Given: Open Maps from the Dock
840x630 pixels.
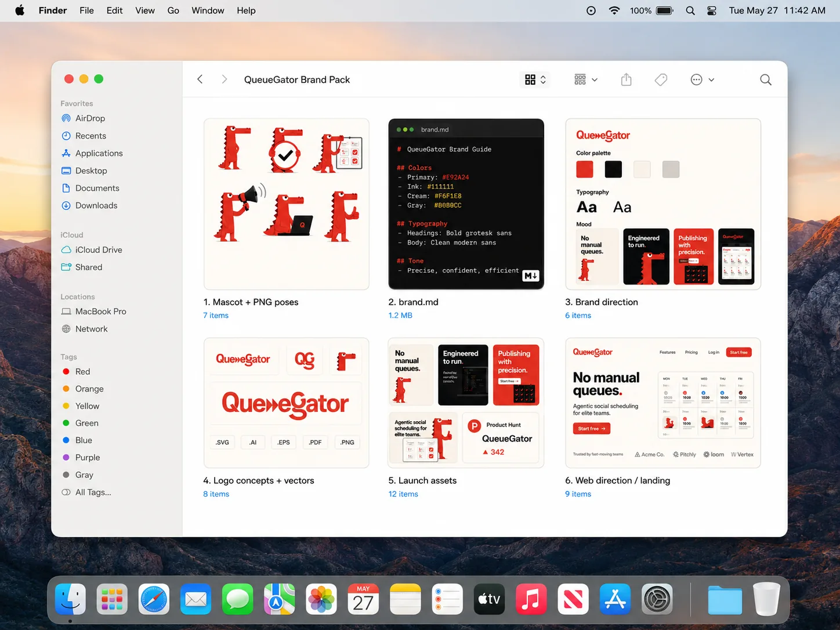Looking at the screenshot, I should coord(279,599).
